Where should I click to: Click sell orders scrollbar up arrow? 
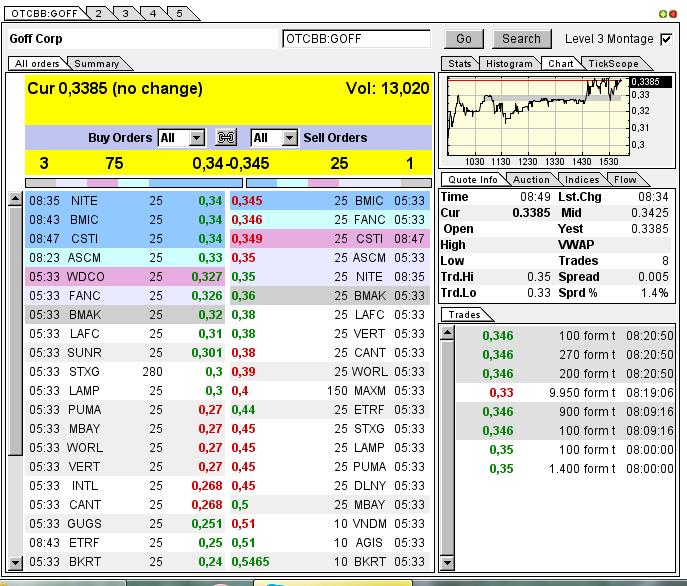click(447, 332)
